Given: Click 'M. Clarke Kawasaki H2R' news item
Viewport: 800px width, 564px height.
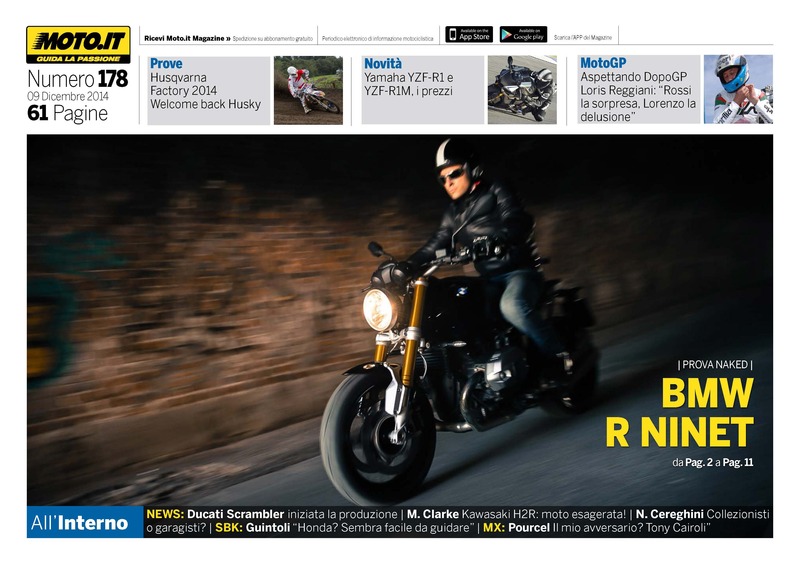Looking at the screenshot, I should click(x=516, y=514).
